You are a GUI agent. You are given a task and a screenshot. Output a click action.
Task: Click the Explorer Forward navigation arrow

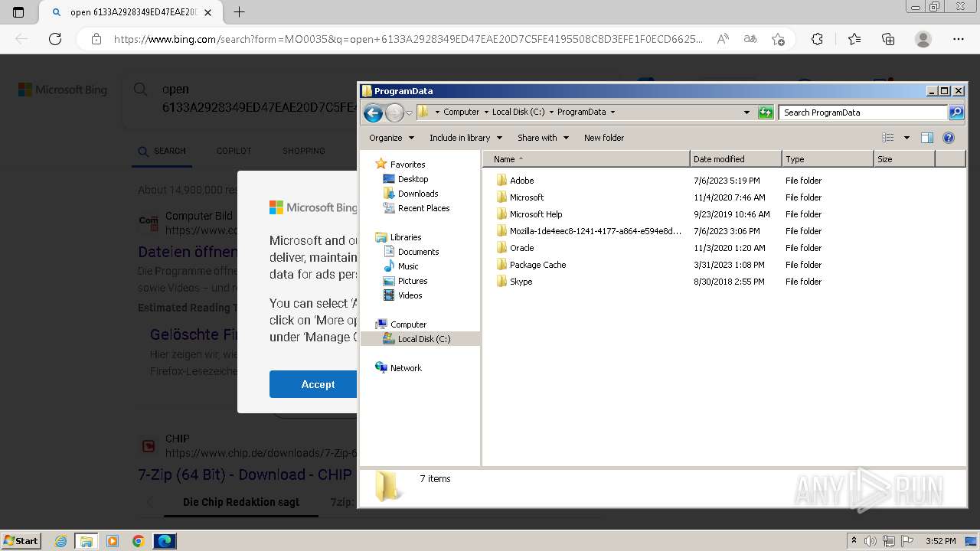(394, 112)
